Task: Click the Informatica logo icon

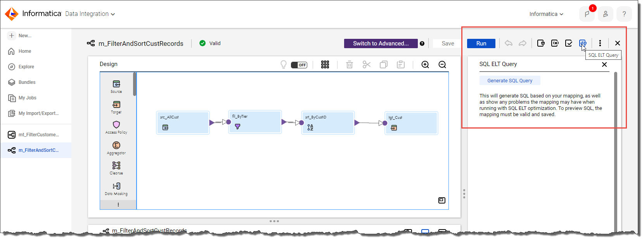Action: point(11,14)
